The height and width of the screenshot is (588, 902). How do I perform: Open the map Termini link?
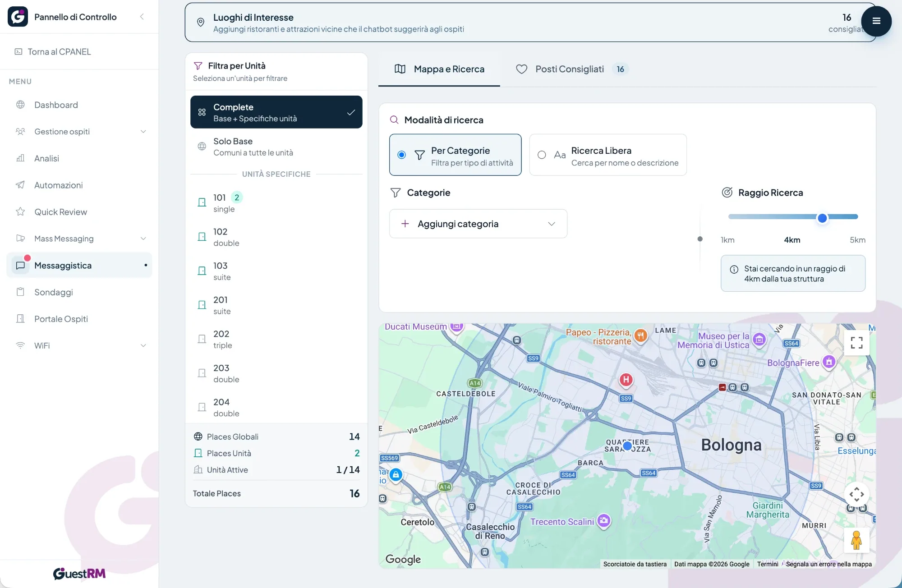(768, 564)
